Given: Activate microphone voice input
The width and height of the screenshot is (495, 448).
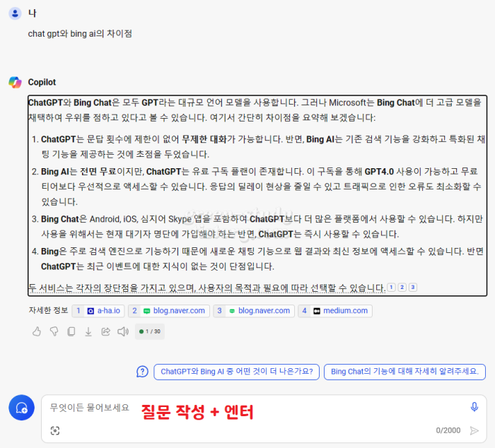Looking at the screenshot, I should point(474,407).
